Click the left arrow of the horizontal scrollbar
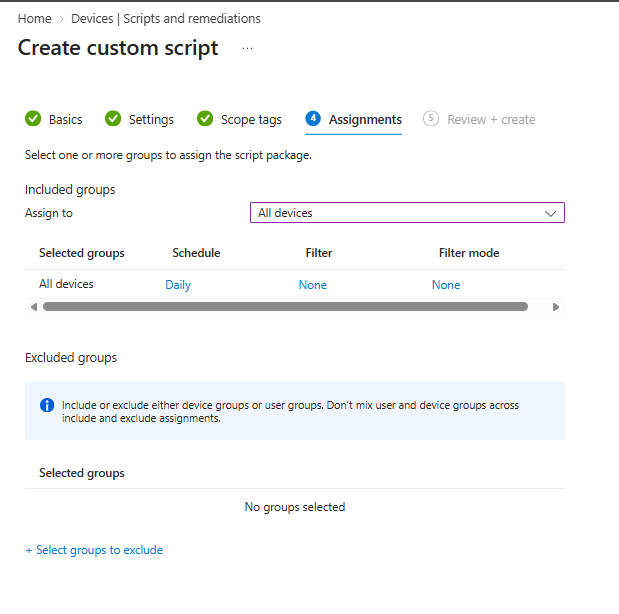Viewport: 619px width, 614px height. [34, 307]
